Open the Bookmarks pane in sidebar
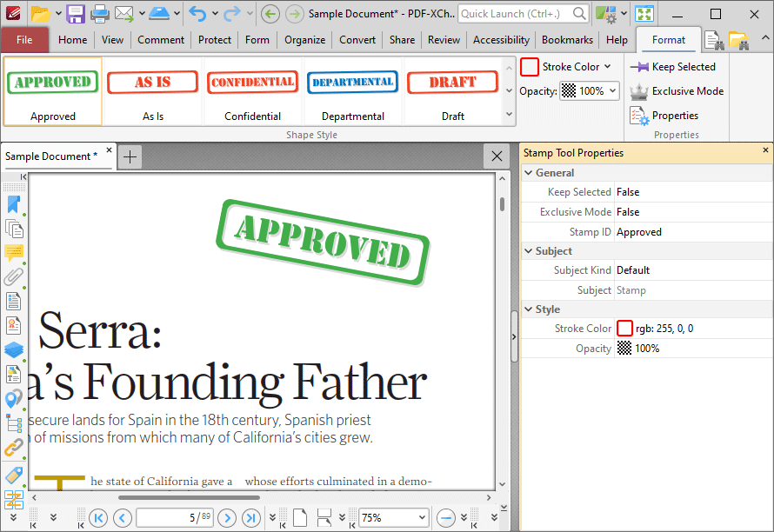 click(14, 204)
